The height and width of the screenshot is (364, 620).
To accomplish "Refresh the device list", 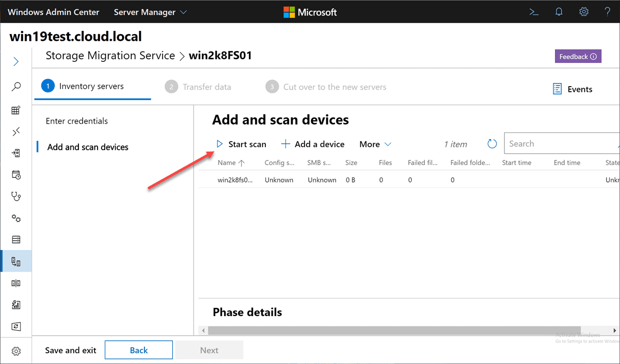I will click(492, 144).
